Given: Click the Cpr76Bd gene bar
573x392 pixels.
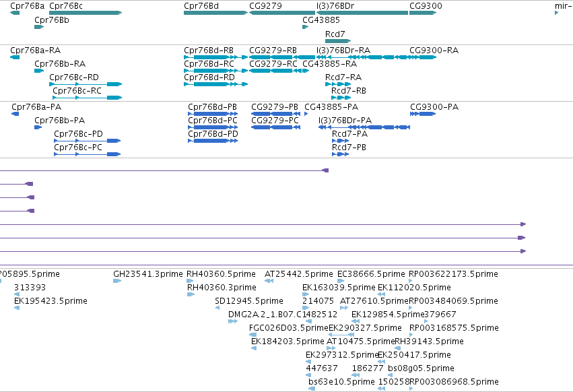Looking at the screenshot, I should tap(216, 13).
